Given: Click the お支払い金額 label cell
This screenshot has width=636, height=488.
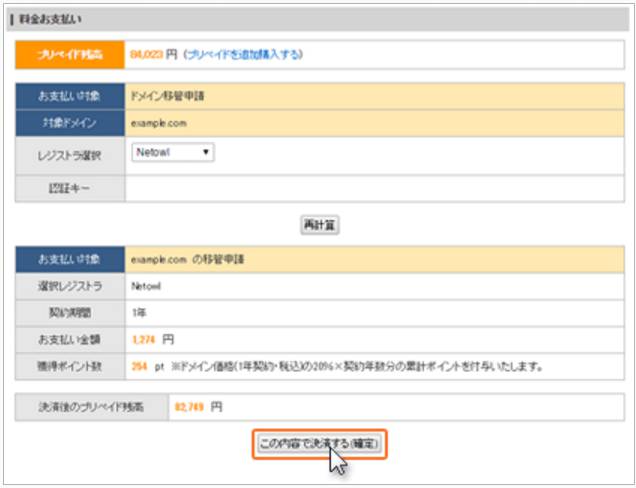Looking at the screenshot, I should pos(70,340).
